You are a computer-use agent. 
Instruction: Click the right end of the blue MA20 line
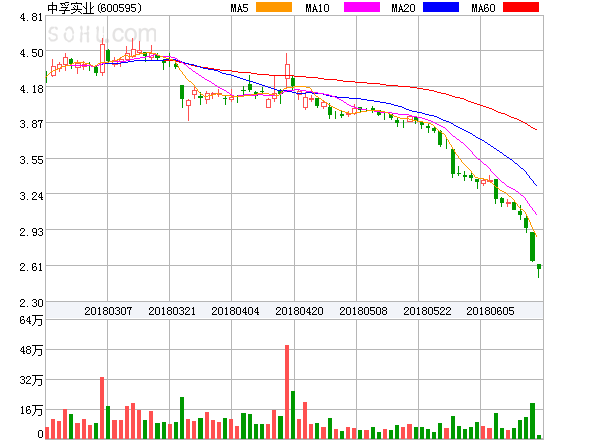(x=536, y=186)
